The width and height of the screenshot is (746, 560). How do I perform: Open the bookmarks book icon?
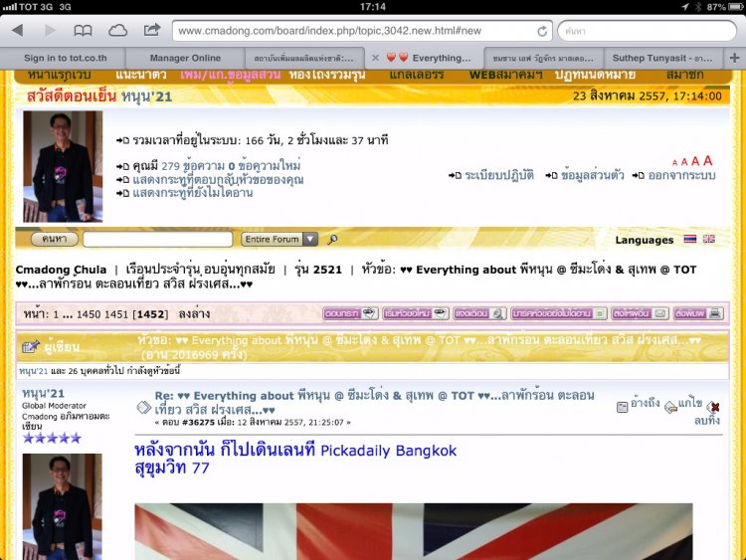point(83,31)
